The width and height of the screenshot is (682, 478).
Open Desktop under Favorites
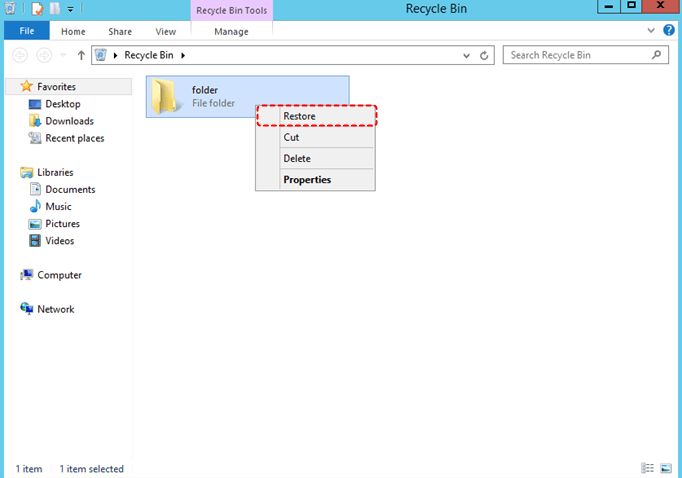pyautogui.click(x=63, y=104)
